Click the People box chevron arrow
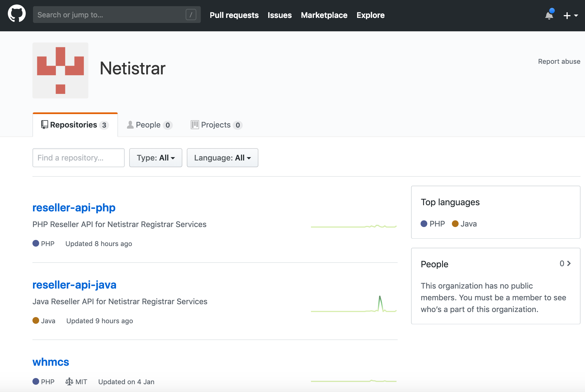 pyautogui.click(x=569, y=263)
